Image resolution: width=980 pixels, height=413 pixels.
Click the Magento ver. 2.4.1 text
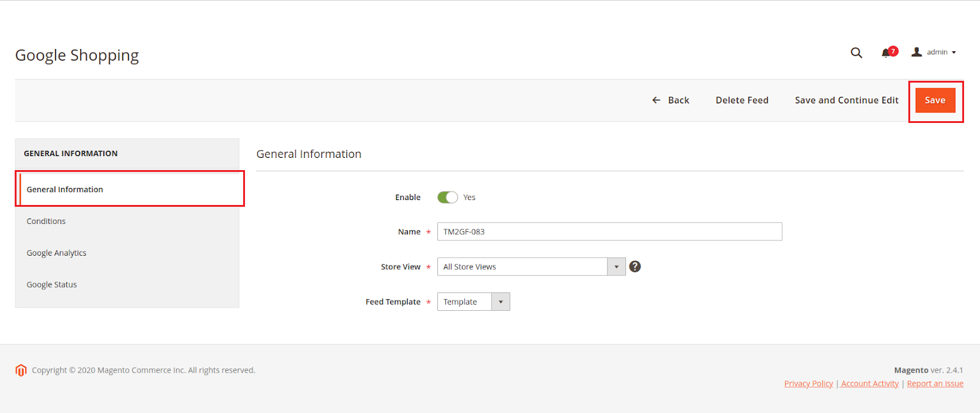pos(929,370)
